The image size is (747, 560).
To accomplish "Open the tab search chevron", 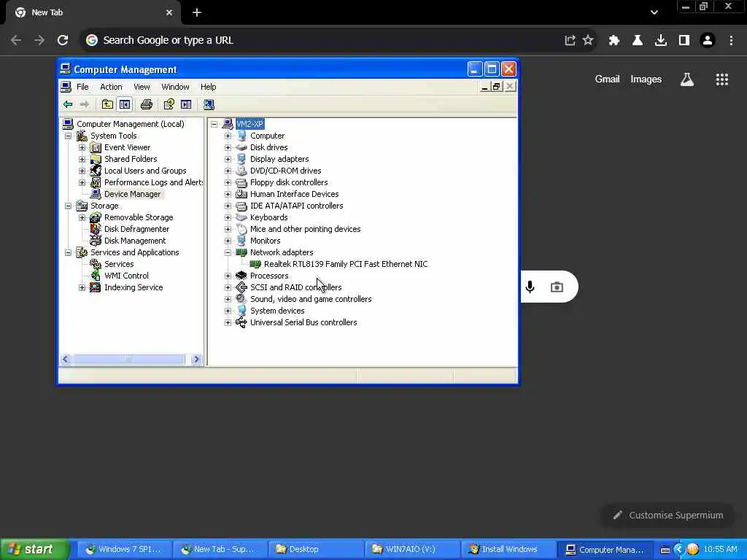I will (654, 13).
